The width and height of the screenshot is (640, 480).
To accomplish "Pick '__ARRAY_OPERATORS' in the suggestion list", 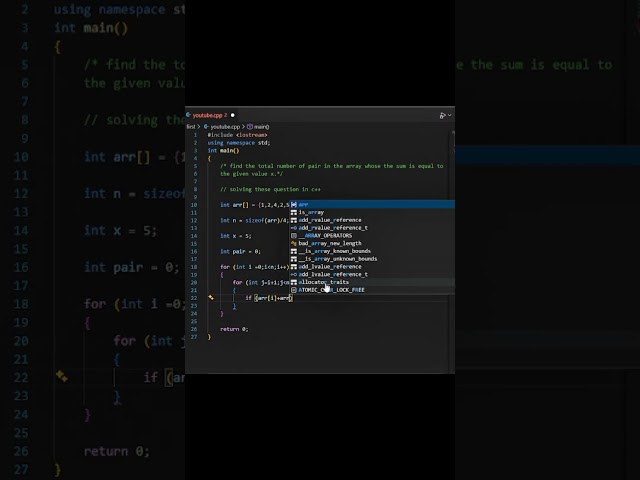I will pyautogui.click(x=372, y=236).
